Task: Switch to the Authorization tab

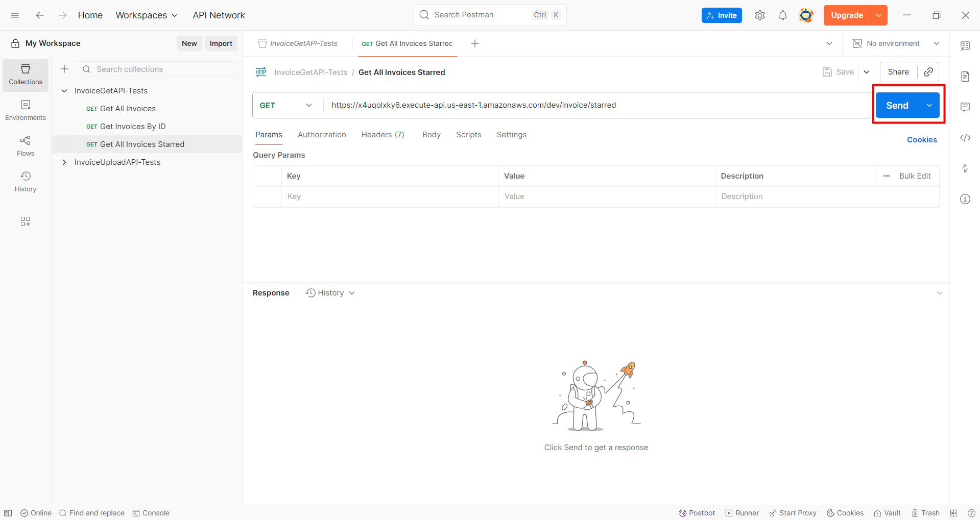Action: coord(322,134)
